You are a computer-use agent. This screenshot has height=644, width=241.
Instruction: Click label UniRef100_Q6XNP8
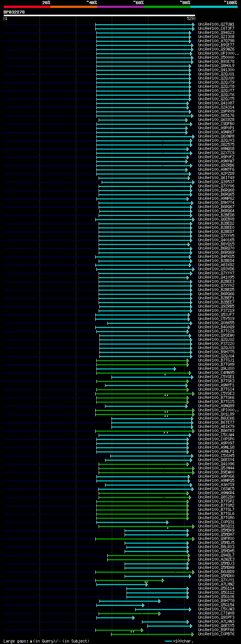216,136
